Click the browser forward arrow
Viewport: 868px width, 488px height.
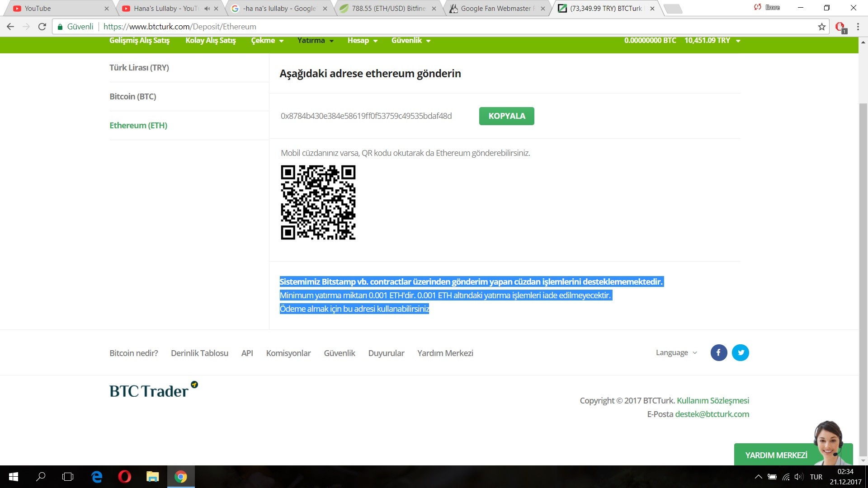tap(26, 27)
